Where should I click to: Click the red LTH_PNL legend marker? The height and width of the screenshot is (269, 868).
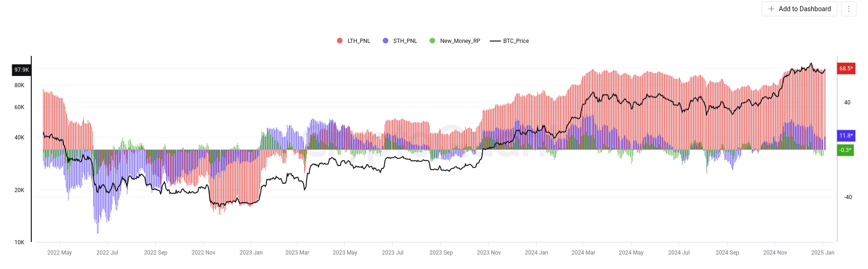click(x=339, y=41)
